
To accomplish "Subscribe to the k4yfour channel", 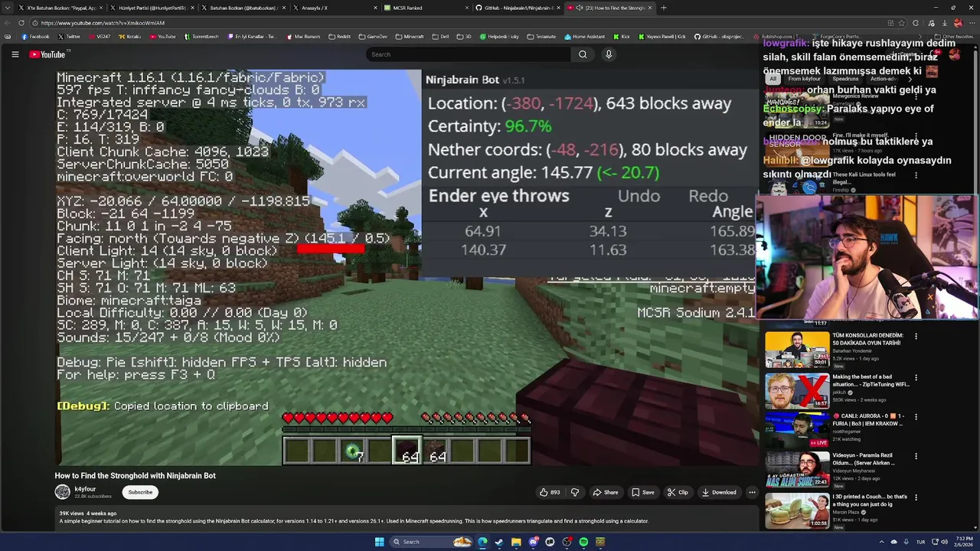I will click(x=140, y=492).
